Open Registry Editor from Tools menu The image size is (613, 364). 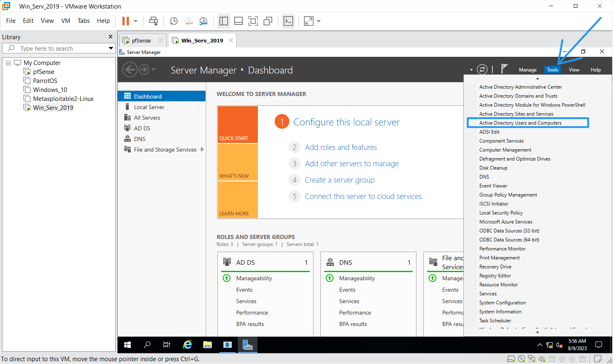(495, 276)
